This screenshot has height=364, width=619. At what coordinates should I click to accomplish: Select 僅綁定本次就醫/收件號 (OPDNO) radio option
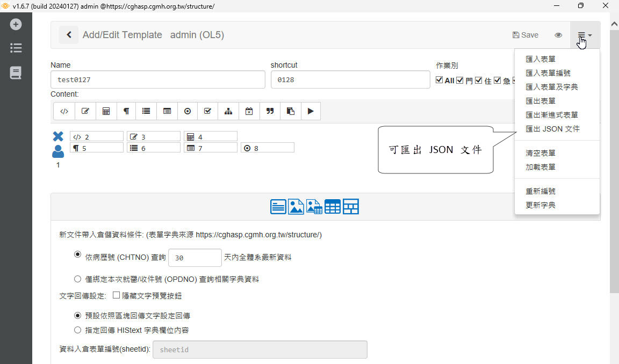click(78, 279)
